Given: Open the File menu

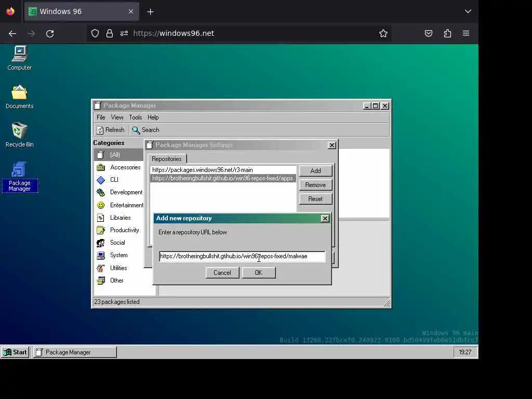Looking at the screenshot, I should pos(101,117).
